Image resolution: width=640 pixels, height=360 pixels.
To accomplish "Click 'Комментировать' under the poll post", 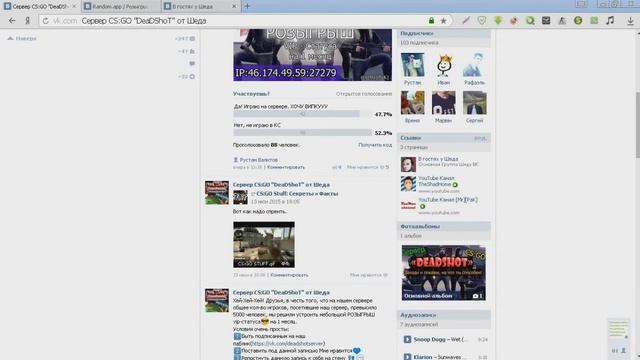I will pos(286,167).
